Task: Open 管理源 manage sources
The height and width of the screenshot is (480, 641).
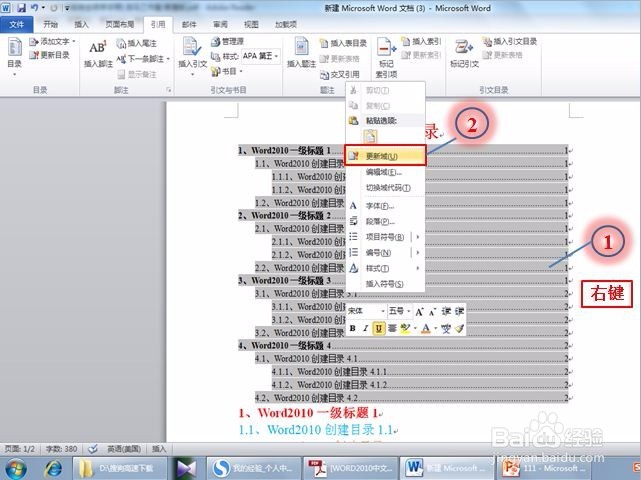Action: click(x=227, y=41)
